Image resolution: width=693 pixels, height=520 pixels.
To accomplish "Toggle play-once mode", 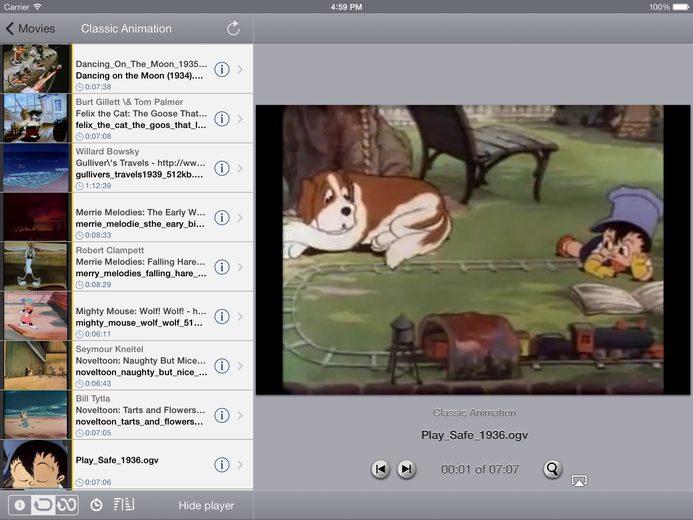I will [x=19, y=505].
